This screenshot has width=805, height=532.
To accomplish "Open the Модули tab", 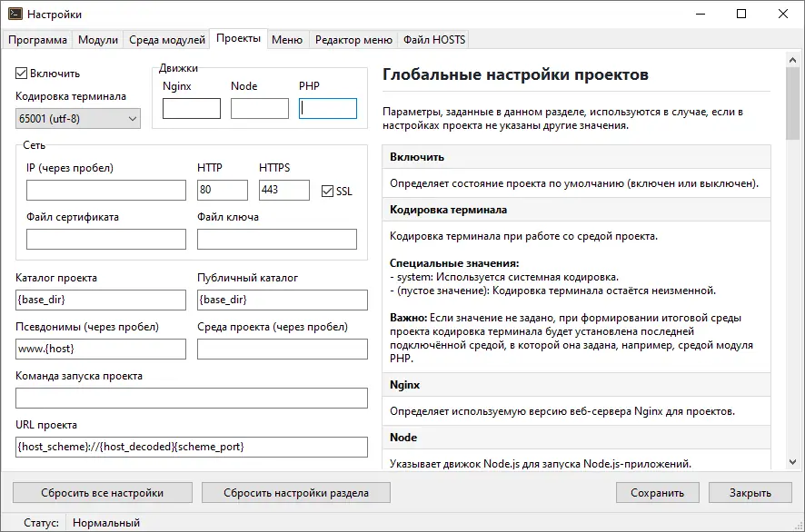I will pos(98,40).
